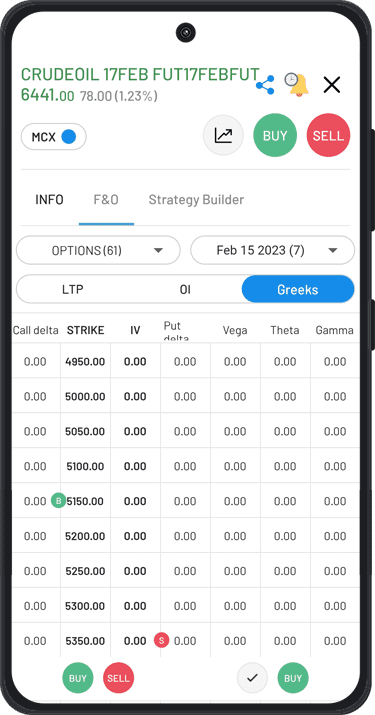The height and width of the screenshot is (715, 375).
Task: Tap bottom-left red SELL circle
Action: point(119,678)
